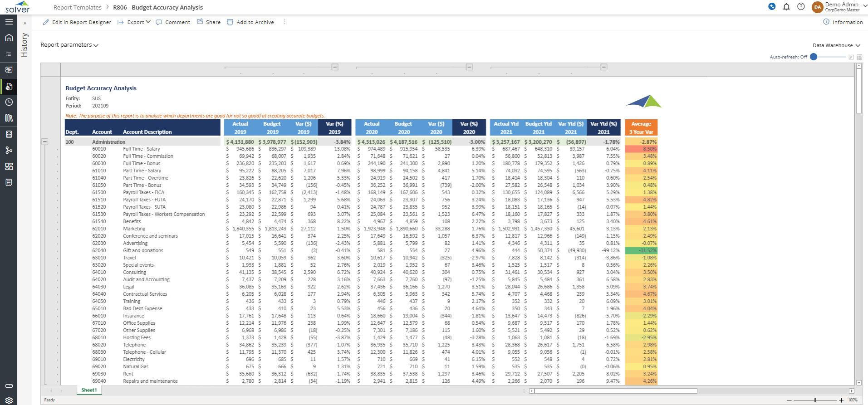Open the help question mark icon

(801, 7)
